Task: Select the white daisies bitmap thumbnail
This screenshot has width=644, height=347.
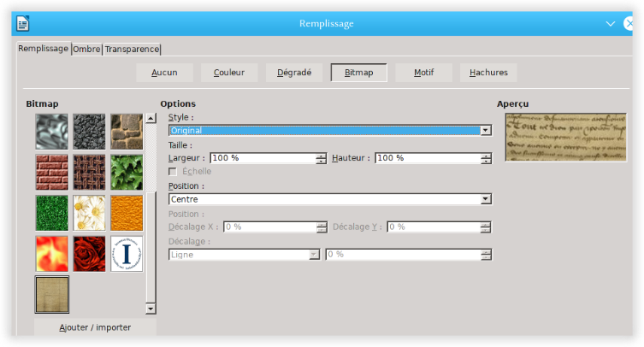Action: tap(89, 213)
